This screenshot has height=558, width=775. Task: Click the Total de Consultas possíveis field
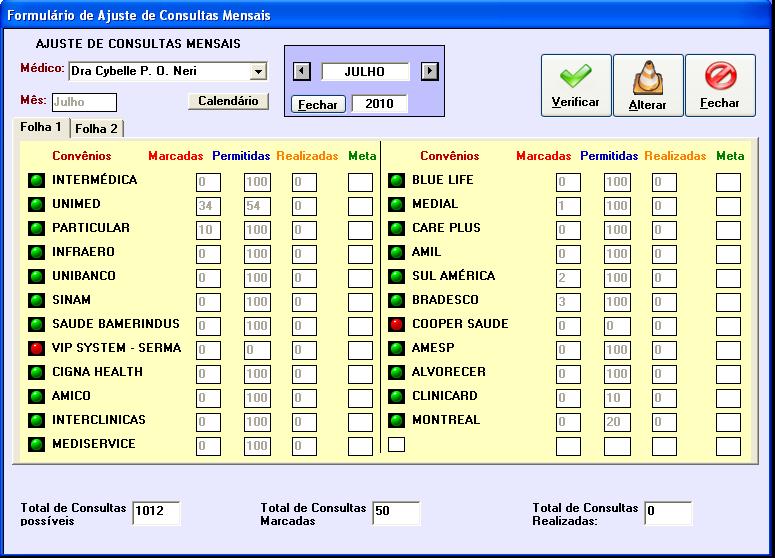156,513
